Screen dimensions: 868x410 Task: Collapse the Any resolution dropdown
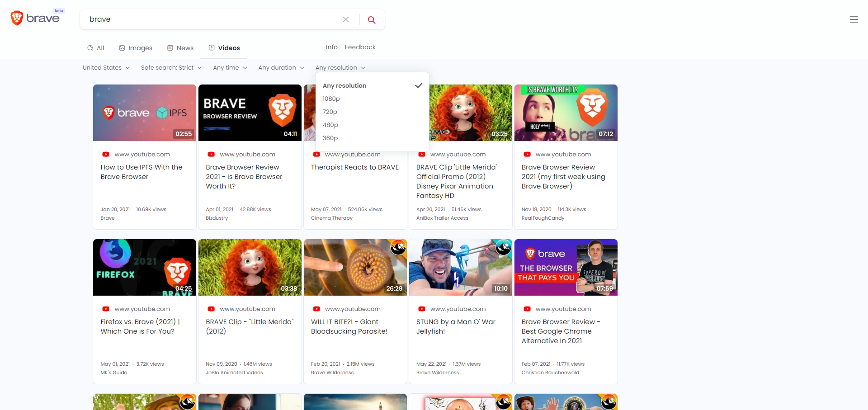click(x=340, y=68)
